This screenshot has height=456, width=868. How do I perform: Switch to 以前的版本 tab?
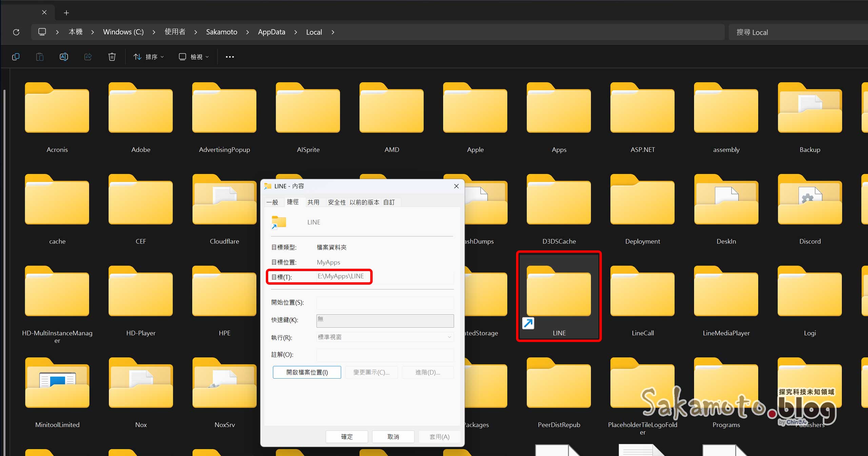[x=364, y=202]
